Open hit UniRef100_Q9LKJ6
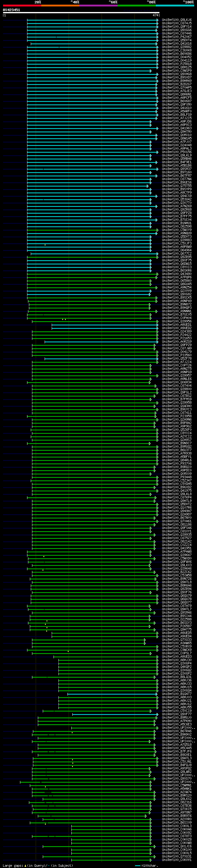 (x=177, y=20)
